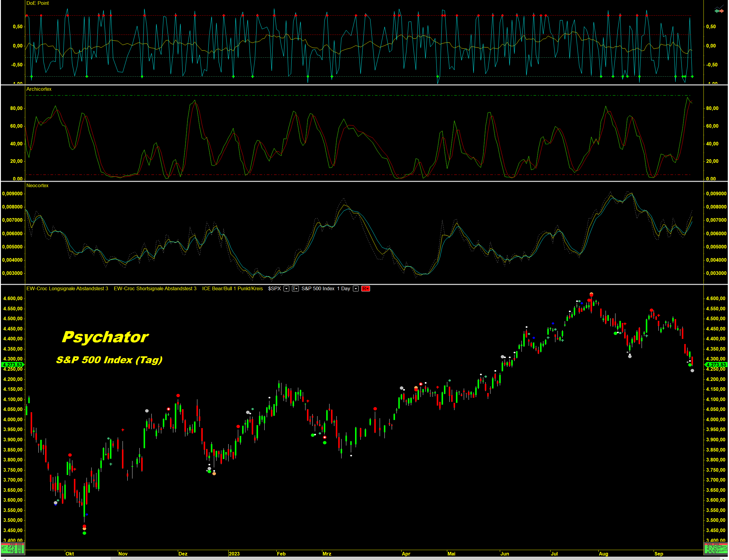Click the green 4.273,53 price tag on left axis
Screen dimensions: 729x560
click(13, 365)
